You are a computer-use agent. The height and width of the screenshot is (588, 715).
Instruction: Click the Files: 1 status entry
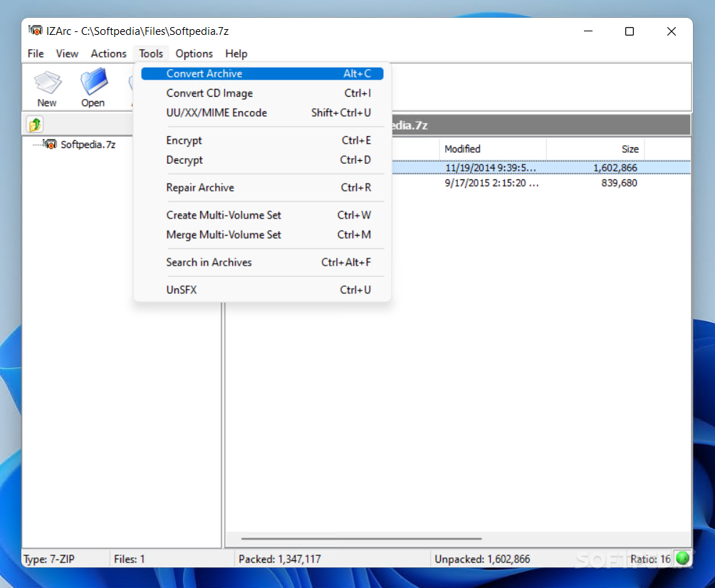coord(129,559)
